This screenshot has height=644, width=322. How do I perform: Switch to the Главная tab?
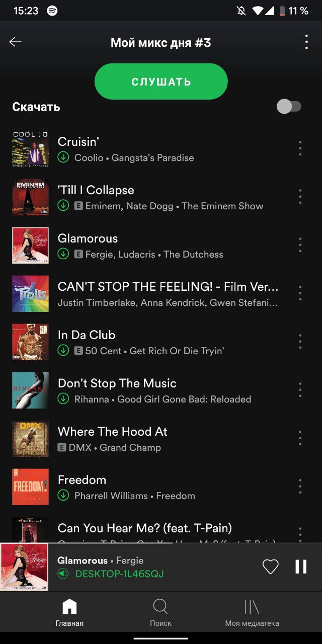(x=69, y=613)
